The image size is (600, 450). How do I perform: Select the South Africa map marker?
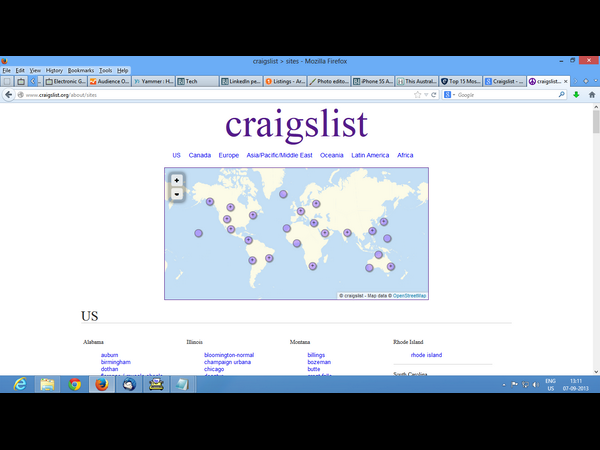(313, 266)
